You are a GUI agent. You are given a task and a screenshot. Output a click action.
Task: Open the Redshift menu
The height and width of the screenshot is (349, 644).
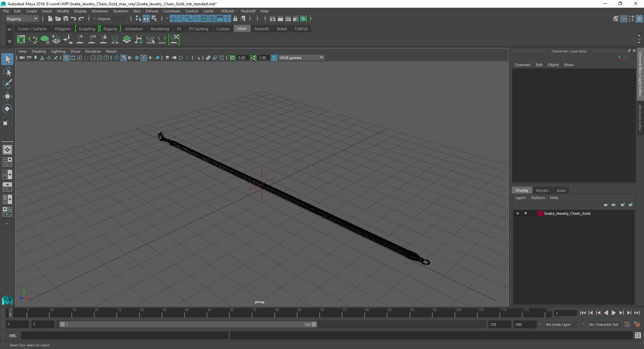[248, 11]
